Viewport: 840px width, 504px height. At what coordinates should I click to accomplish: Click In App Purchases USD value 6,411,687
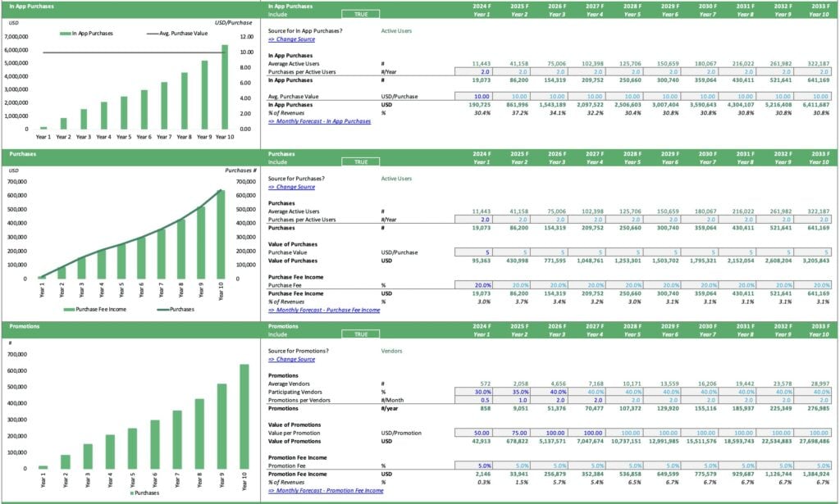(816, 105)
